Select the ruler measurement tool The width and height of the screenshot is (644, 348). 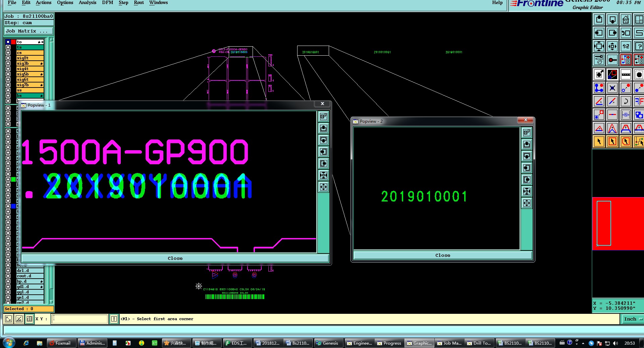626,74
